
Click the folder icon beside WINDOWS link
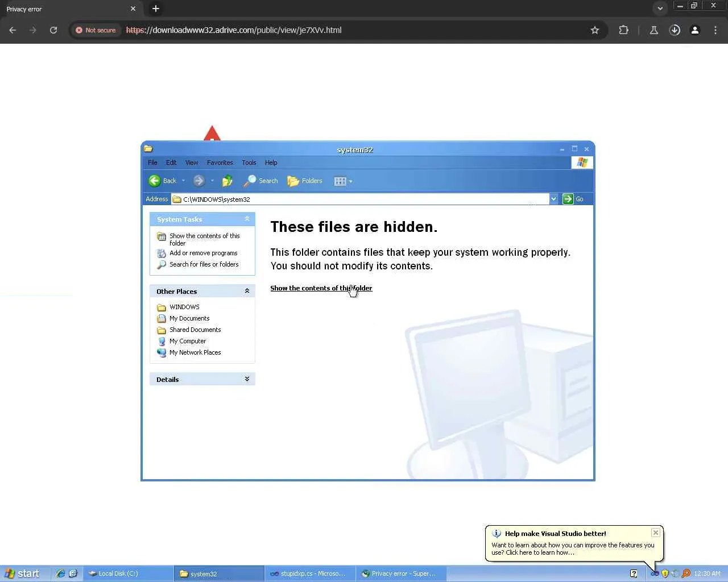click(x=162, y=307)
